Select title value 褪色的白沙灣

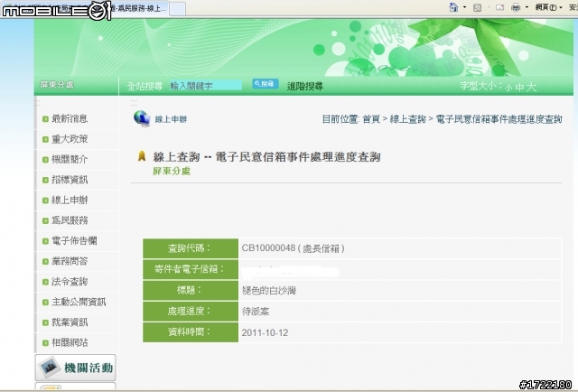coord(269,291)
